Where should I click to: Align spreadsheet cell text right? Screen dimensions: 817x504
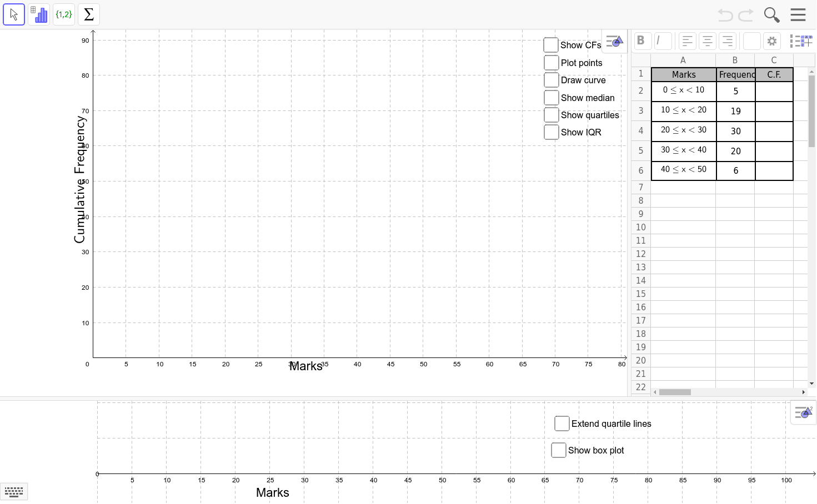(x=727, y=41)
